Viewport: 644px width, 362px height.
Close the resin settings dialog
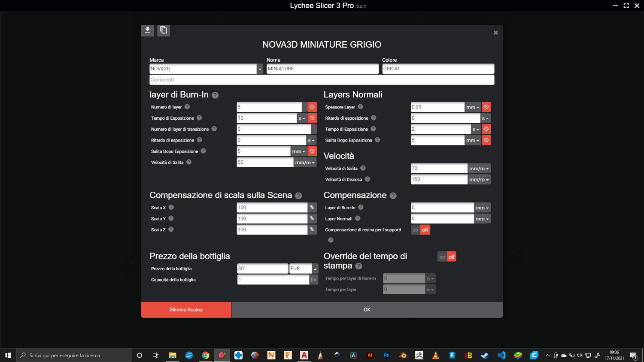click(495, 33)
